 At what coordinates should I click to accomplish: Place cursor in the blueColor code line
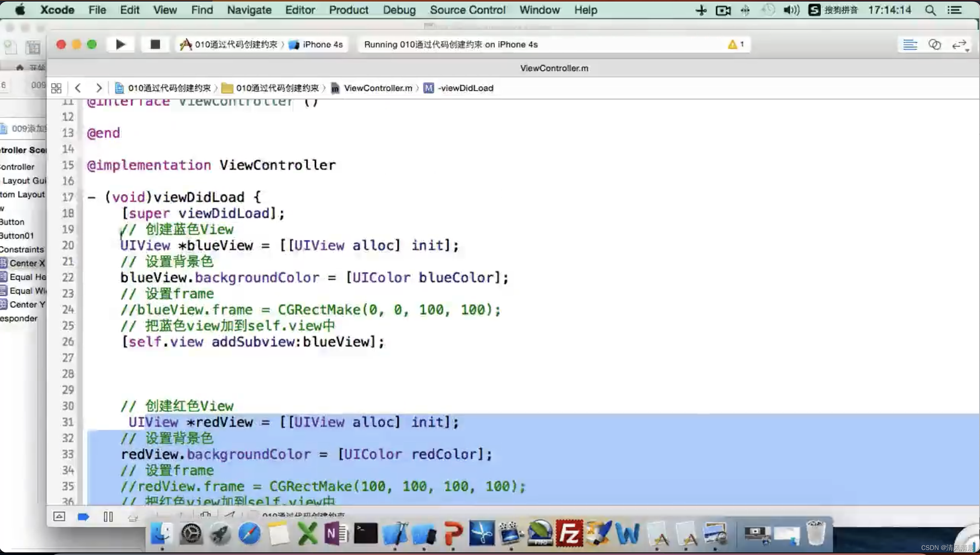tap(314, 277)
